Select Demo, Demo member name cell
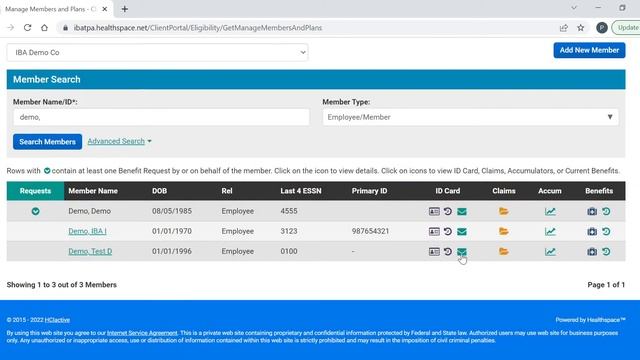This screenshot has width=640, height=360. click(89, 211)
